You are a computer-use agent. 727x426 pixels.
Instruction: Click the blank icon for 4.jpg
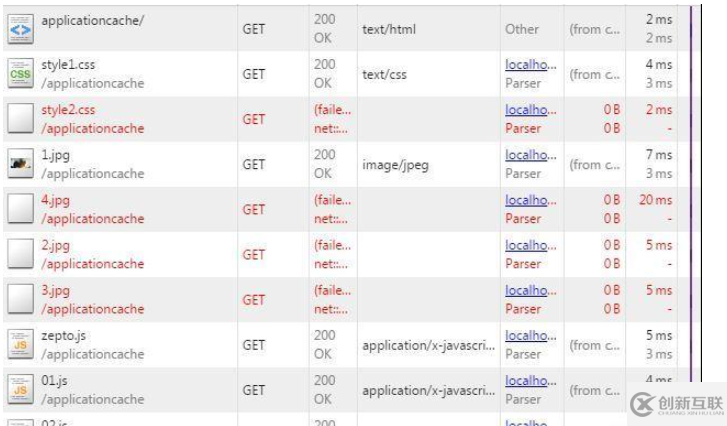[x=20, y=209]
